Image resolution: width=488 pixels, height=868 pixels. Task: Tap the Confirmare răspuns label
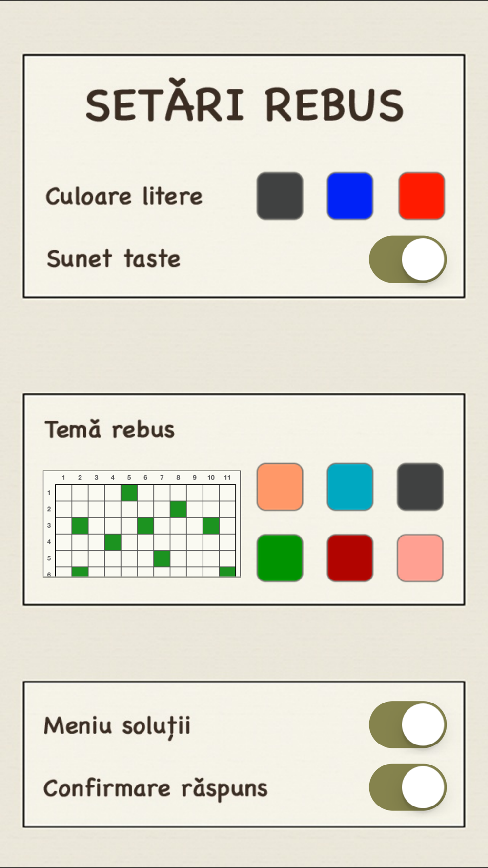point(156,789)
